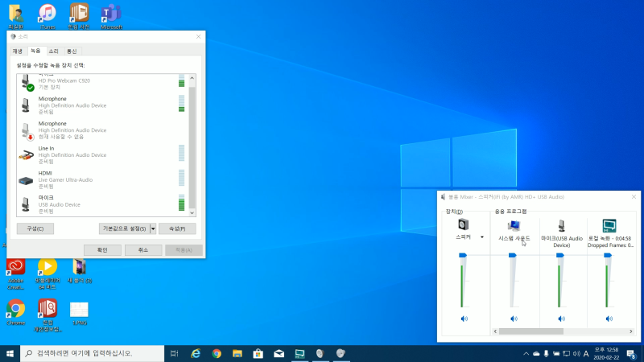Adjust the 스피커 volume slider handle
The width and height of the screenshot is (644, 362).
tap(463, 255)
